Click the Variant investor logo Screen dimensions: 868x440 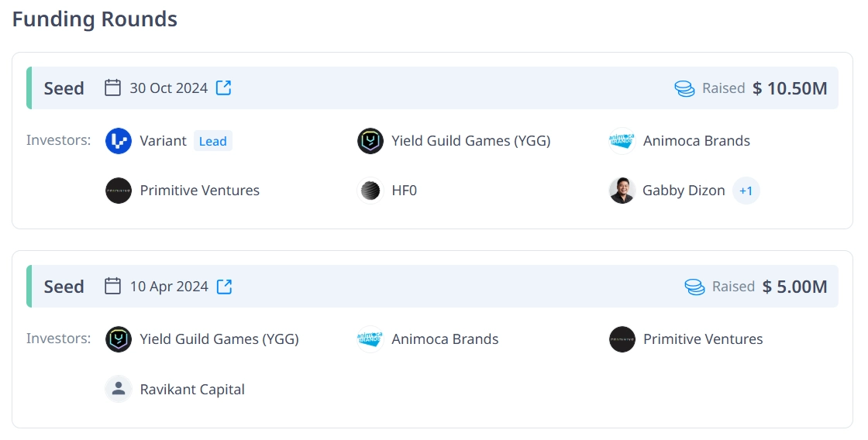[x=119, y=141]
